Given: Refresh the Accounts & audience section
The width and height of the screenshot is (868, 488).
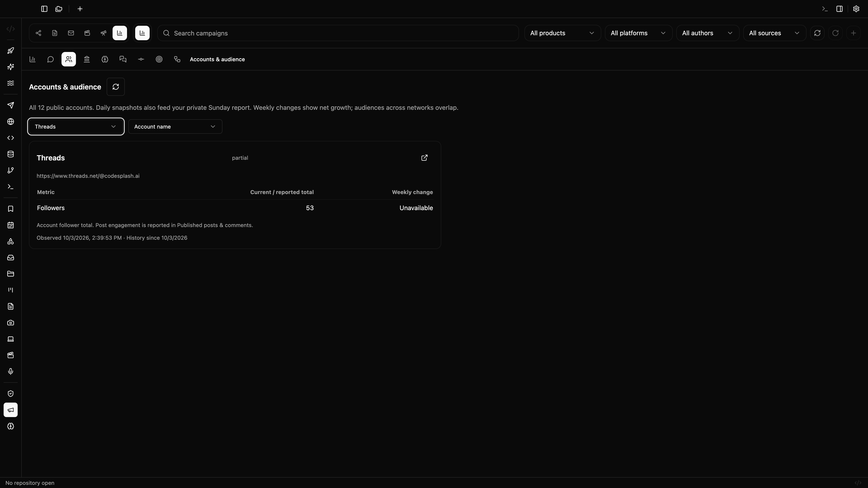Looking at the screenshot, I should 116,87.
